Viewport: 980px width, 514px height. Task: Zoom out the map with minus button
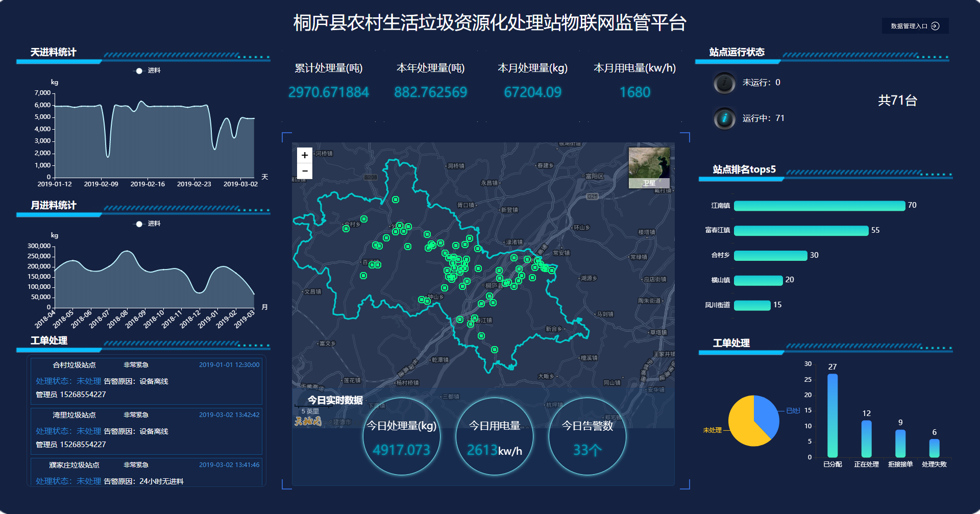coord(305,171)
